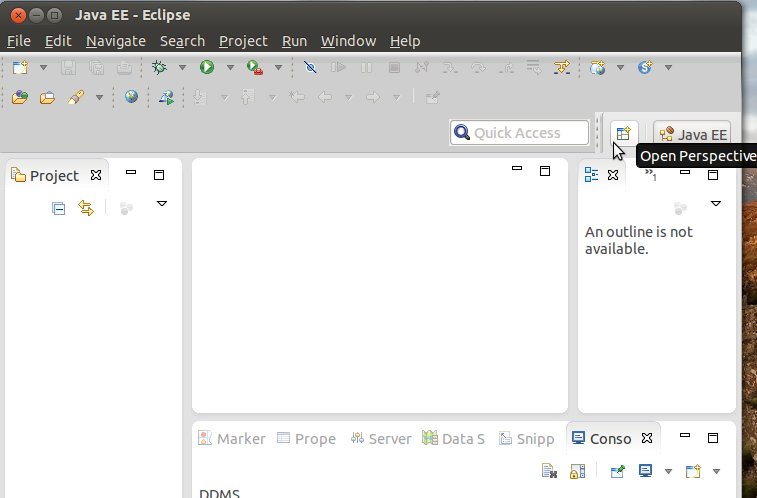Collapse All in Project Explorer
Screen dimensions: 757x498
[58, 208]
